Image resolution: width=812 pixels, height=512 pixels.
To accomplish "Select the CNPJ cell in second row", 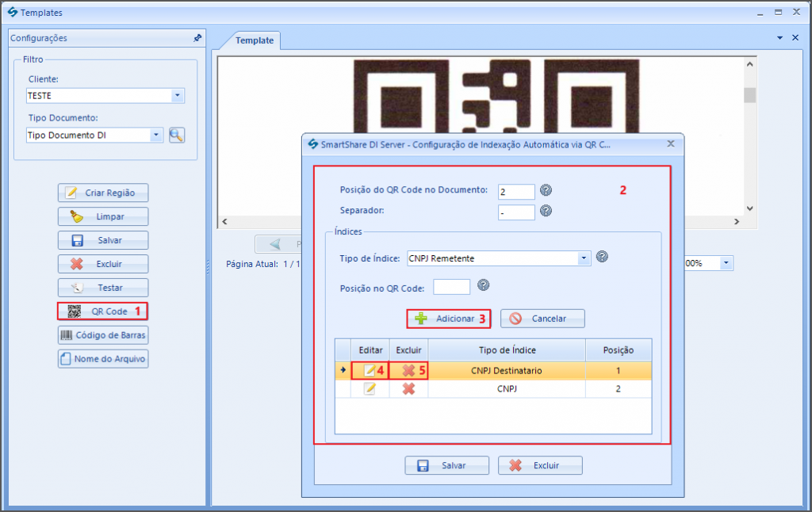I will click(x=507, y=389).
